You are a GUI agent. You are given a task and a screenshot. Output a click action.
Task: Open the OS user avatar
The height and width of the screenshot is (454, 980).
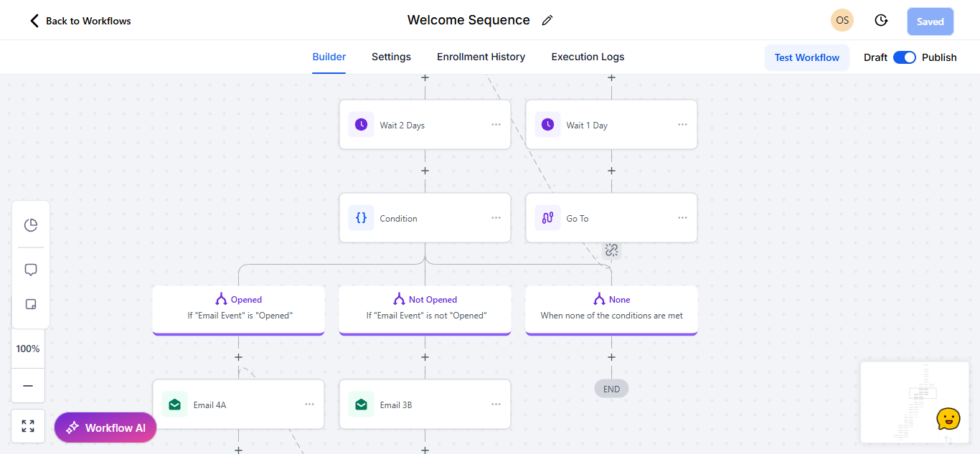(x=842, y=20)
